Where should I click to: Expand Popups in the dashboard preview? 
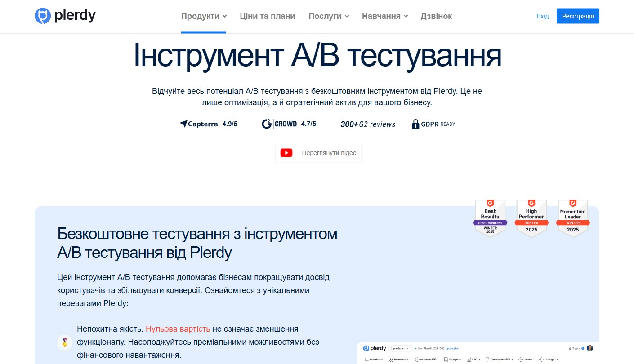453,360
